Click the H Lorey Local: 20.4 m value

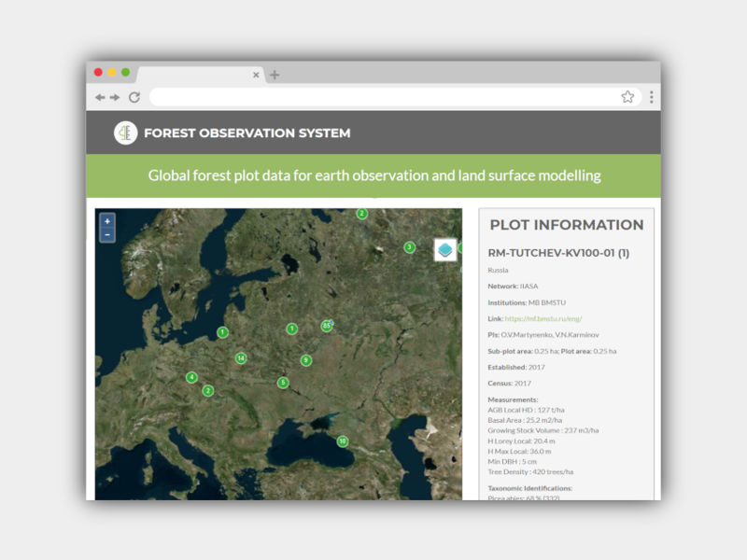(521, 441)
